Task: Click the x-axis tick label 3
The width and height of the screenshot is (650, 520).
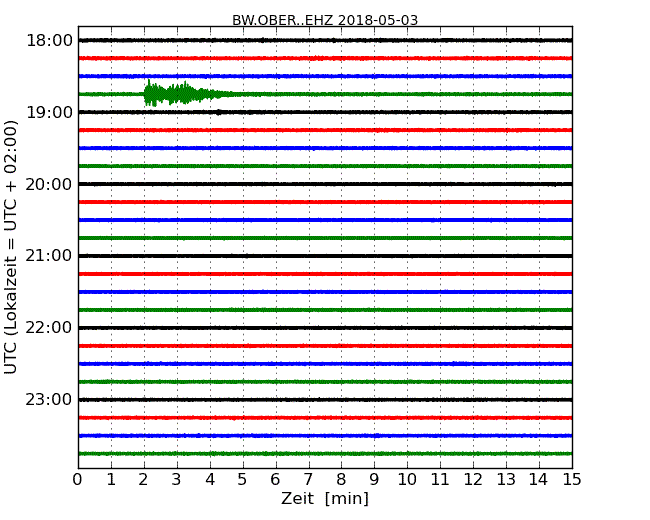Action: 177,480
